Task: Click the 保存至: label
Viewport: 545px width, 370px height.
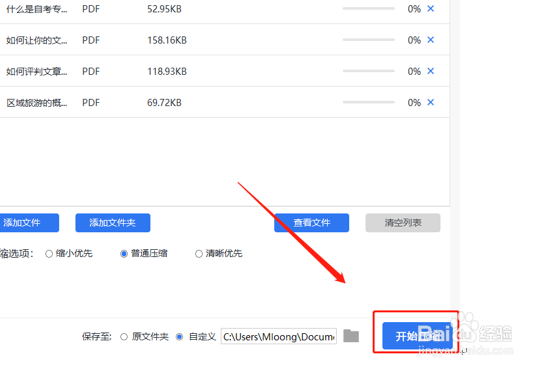Action: click(x=97, y=337)
